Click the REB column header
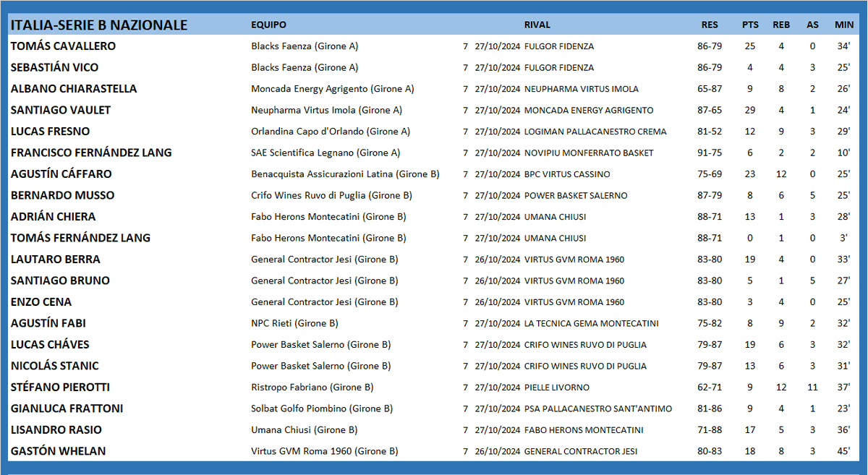 [781, 25]
